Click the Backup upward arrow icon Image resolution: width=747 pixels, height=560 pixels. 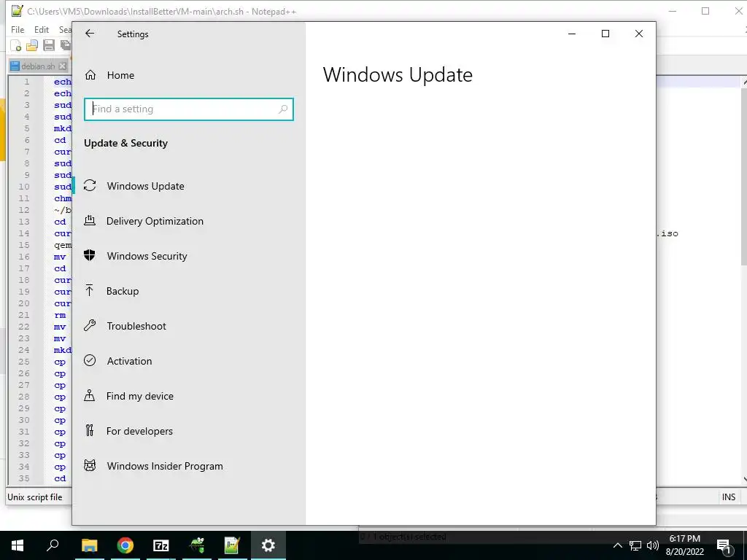[89, 290]
